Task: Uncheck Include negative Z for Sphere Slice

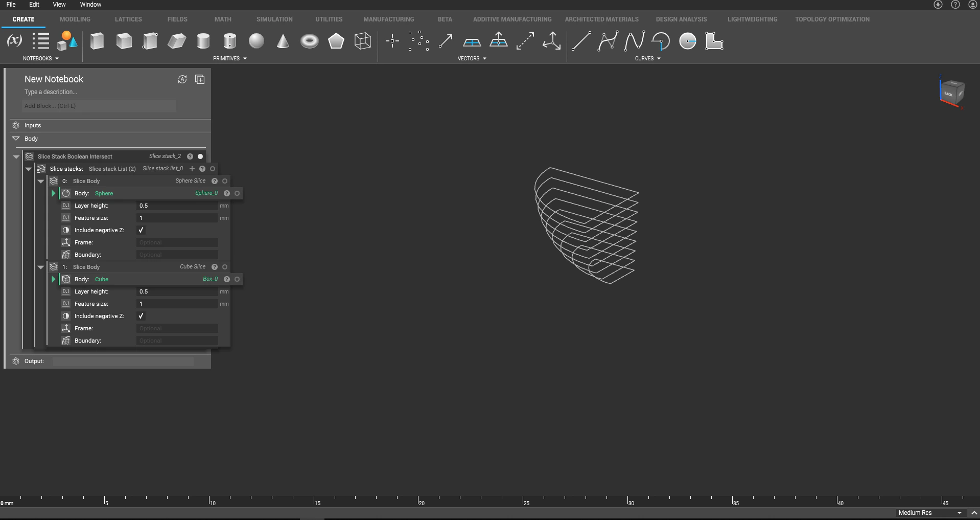Action: (141, 230)
